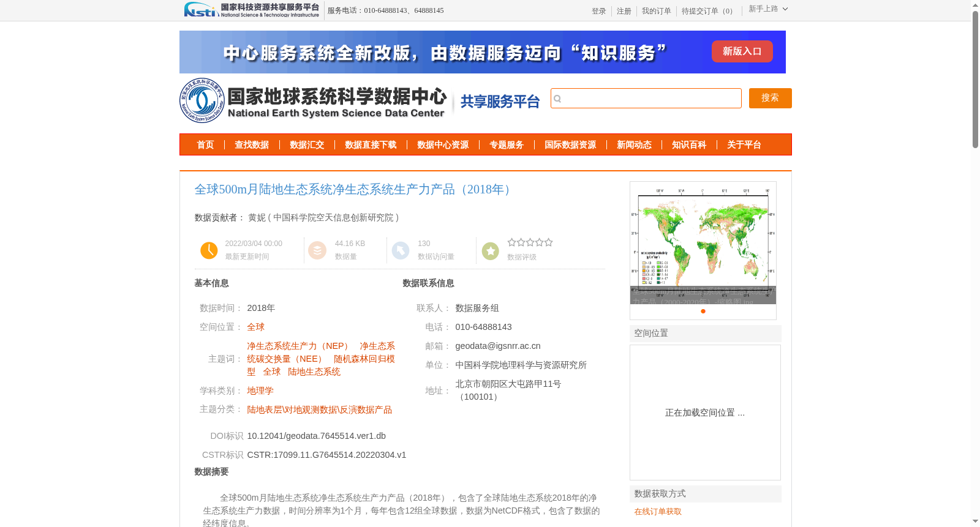Expand the 新手上路 dropdown
The width and height of the screenshot is (980, 527).
(x=768, y=9)
